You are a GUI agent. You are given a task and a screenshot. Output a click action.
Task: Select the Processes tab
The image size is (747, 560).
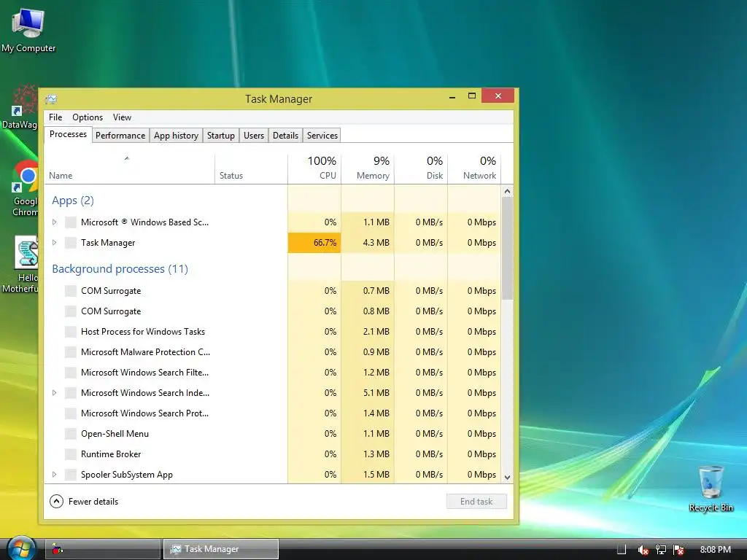pos(68,135)
